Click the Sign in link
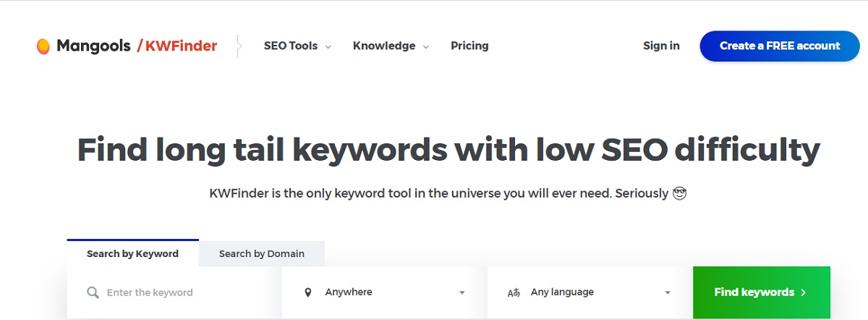The image size is (868, 320). tap(661, 46)
